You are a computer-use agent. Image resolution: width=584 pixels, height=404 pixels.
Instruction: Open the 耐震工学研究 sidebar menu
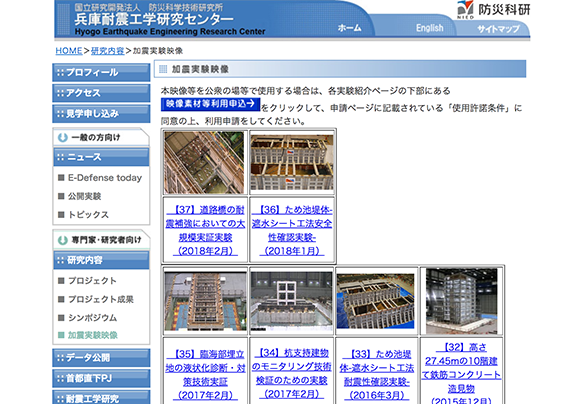tap(101, 398)
